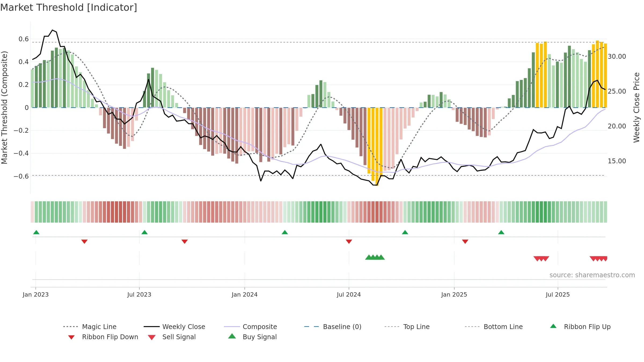
Task: Toggle the Buy Signal legend entry
Action: tap(252, 337)
